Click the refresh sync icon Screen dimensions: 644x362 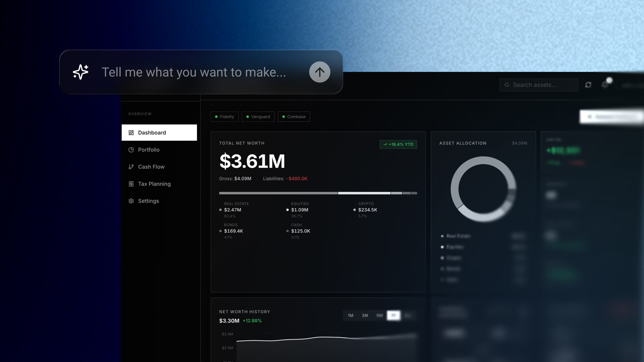pos(588,85)
